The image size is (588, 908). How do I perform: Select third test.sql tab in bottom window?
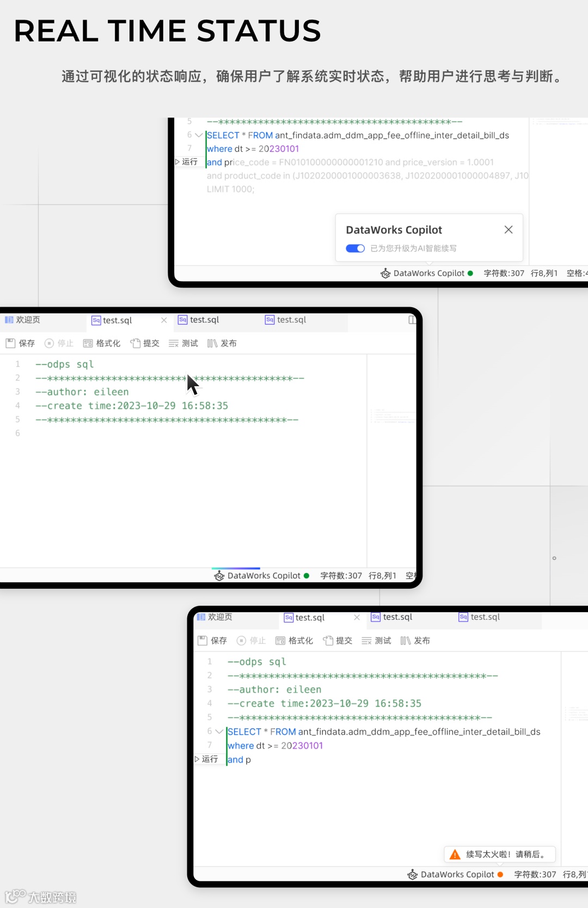point(479,617)
